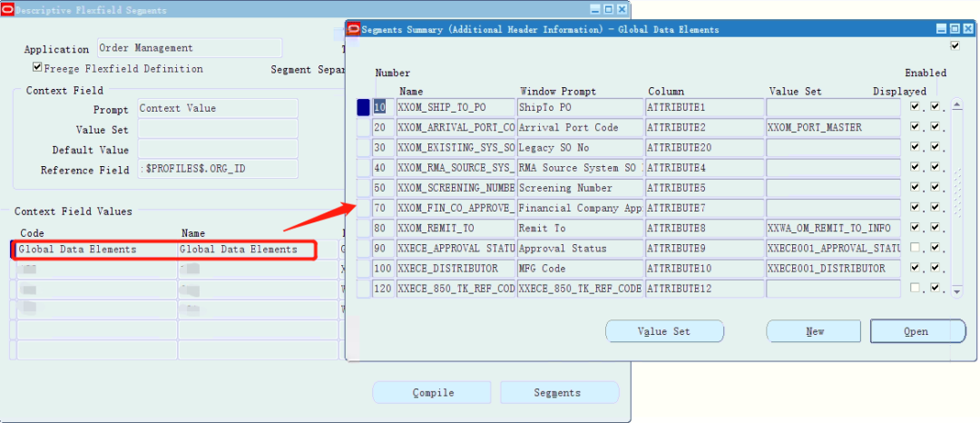Toggle Enabled checkbox for XXOM_SHIP_TO_PO
This screenshot has height=423, width=980.
point(935,107)
